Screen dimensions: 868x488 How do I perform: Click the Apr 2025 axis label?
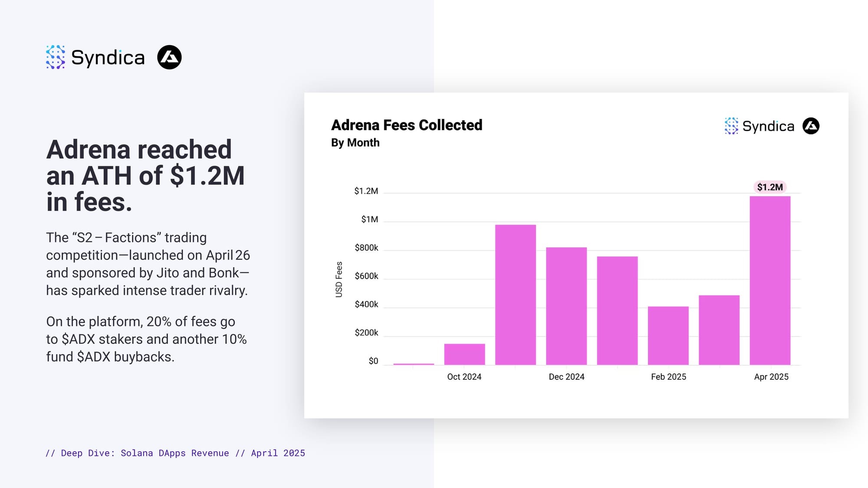tap(771, 377)
